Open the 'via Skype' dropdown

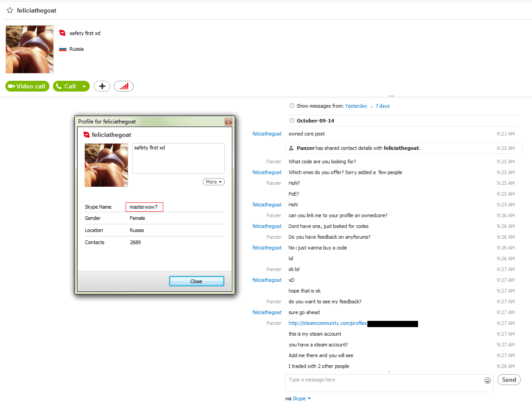[x=301, y=398]
